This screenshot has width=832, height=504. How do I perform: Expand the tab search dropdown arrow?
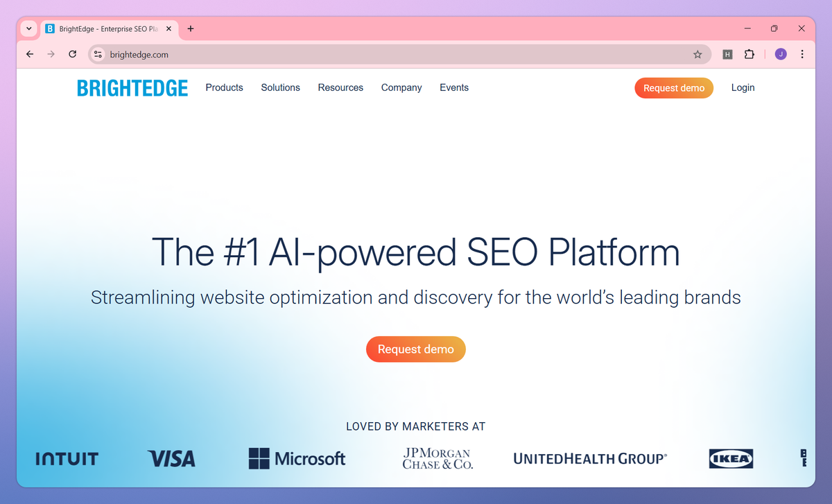29,29
